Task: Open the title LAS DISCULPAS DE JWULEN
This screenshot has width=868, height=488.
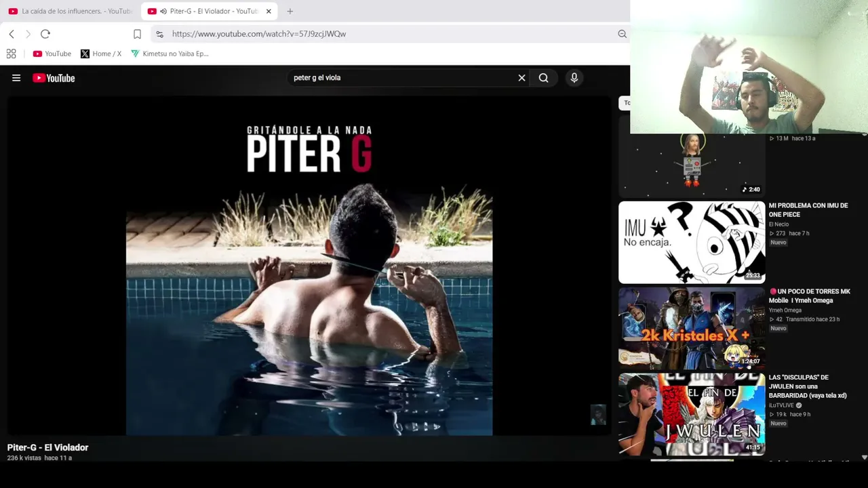Action: 808,386
